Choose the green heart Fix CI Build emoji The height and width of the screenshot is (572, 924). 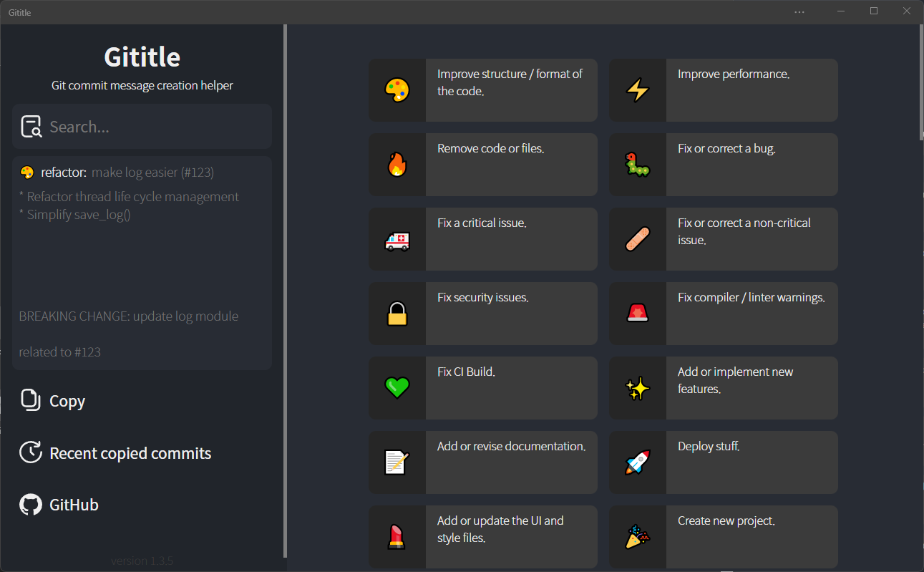[x=397, y=388]
